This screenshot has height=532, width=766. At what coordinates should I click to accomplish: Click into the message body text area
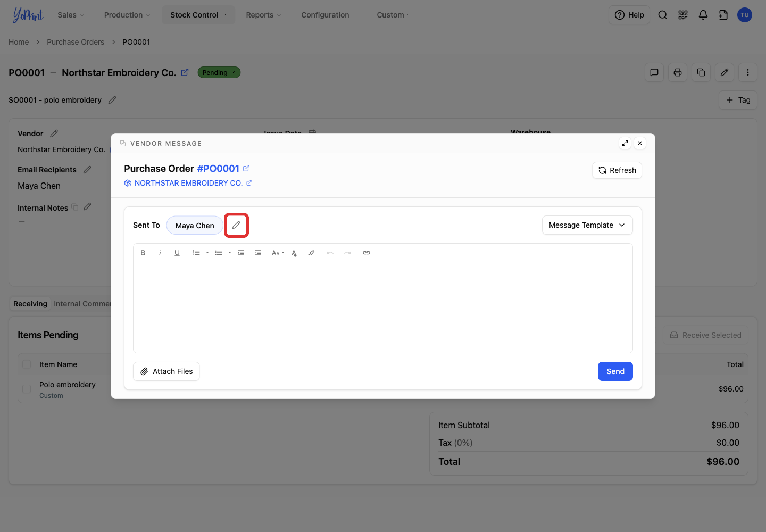[x=383, y=307]
